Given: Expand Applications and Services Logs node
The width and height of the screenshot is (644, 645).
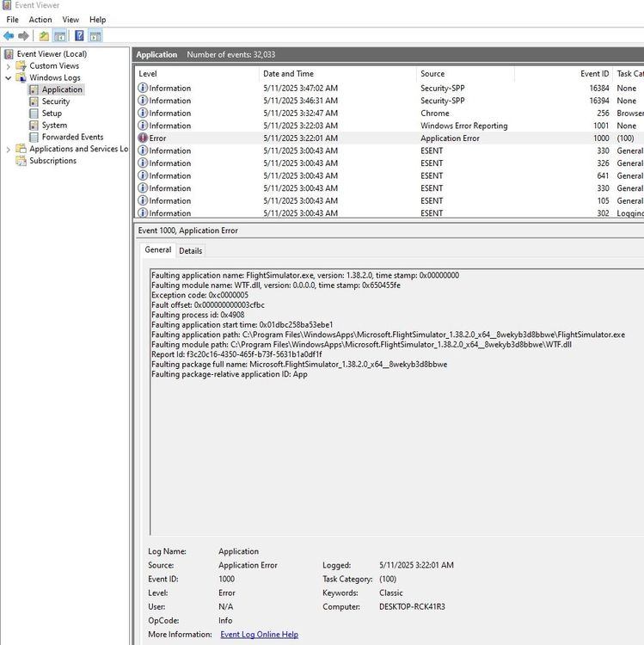Looking at the screenshot, I should click(x=9, y=150).
